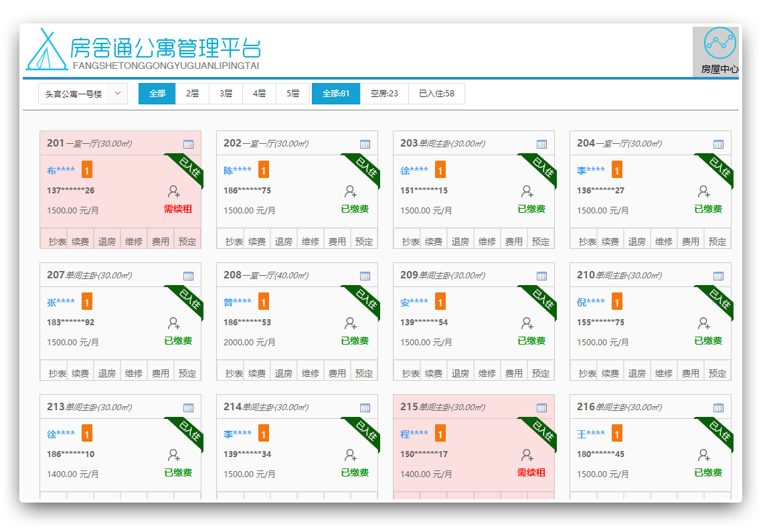Click the calendar icon on room 201

188,144
